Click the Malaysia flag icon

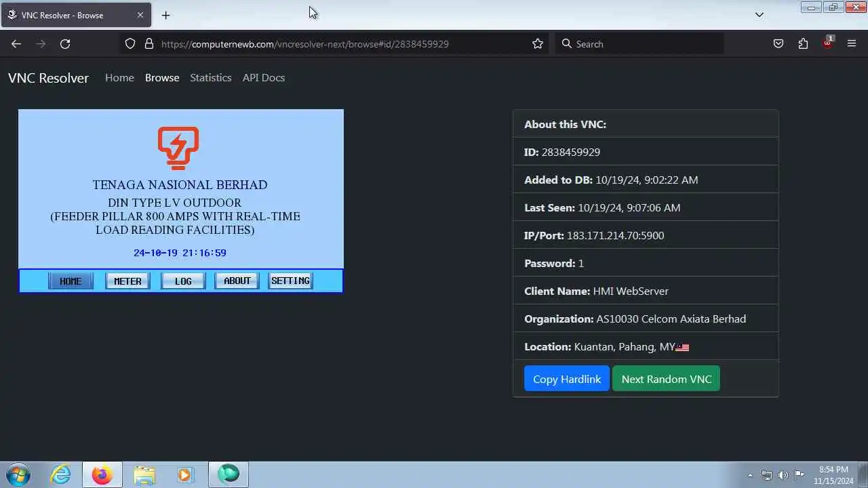click(x=682, y=348)
